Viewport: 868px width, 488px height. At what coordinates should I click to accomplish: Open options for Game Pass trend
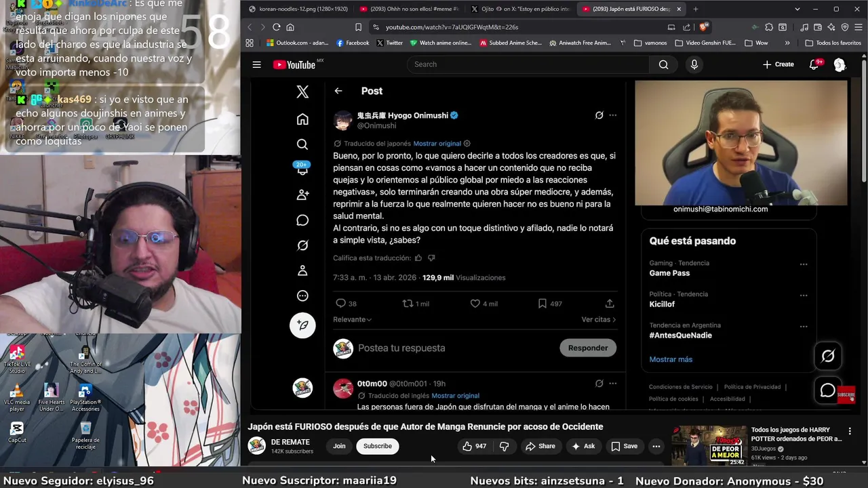804,264
